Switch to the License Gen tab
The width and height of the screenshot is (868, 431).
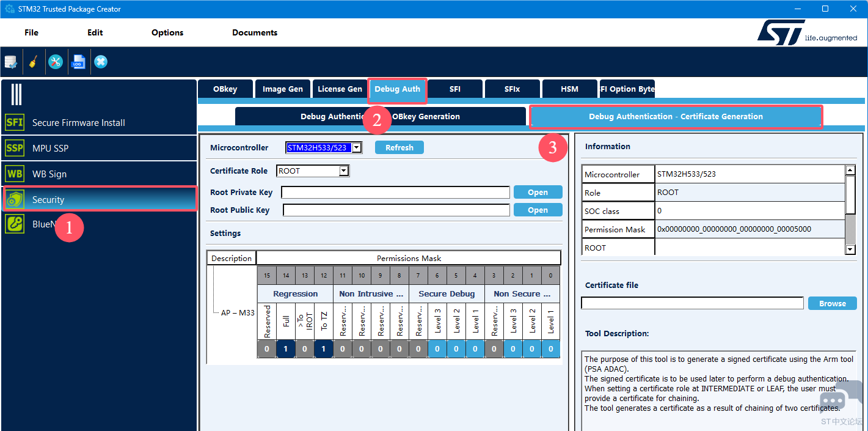tap(340, 89)
